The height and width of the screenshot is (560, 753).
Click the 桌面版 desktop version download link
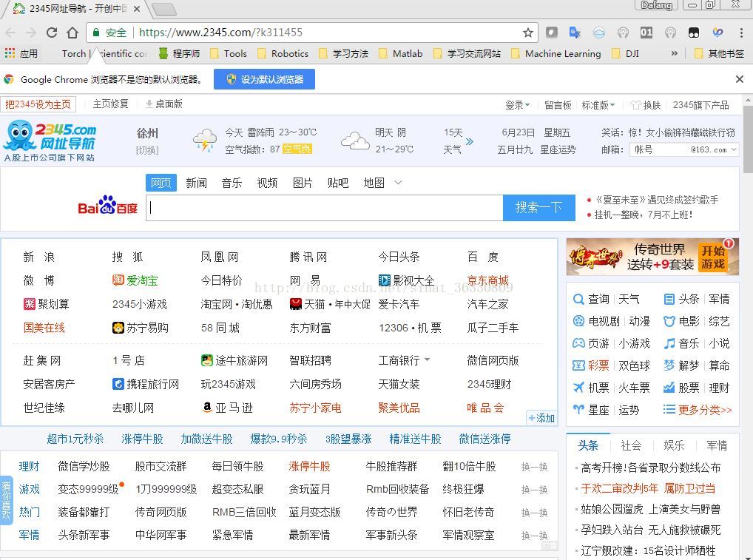coord(163,104)
